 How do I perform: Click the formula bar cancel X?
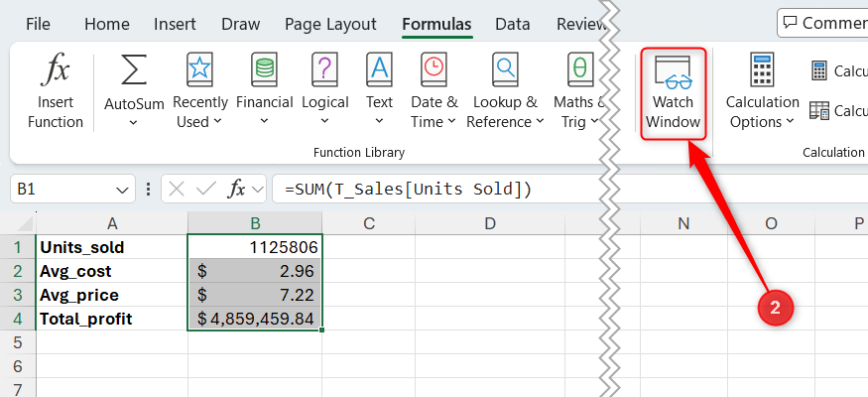pyautogui.click(x=176, y=190)
